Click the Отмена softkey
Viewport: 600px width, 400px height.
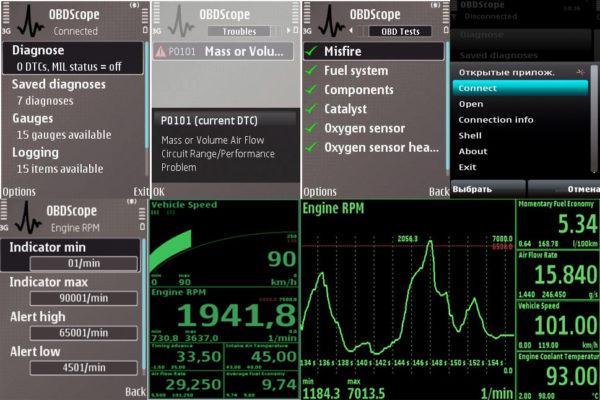(564, 189)
